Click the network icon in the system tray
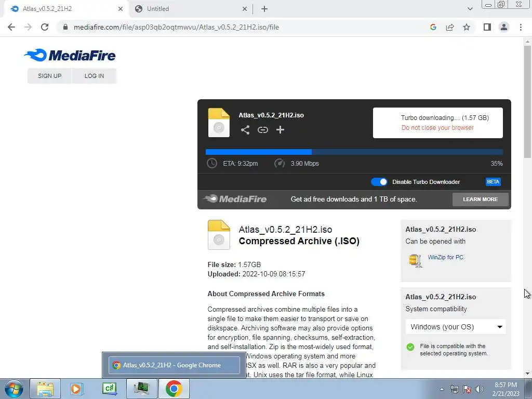Image resolution: width=532 pixels, height=399 pixels. coord(454,389)
